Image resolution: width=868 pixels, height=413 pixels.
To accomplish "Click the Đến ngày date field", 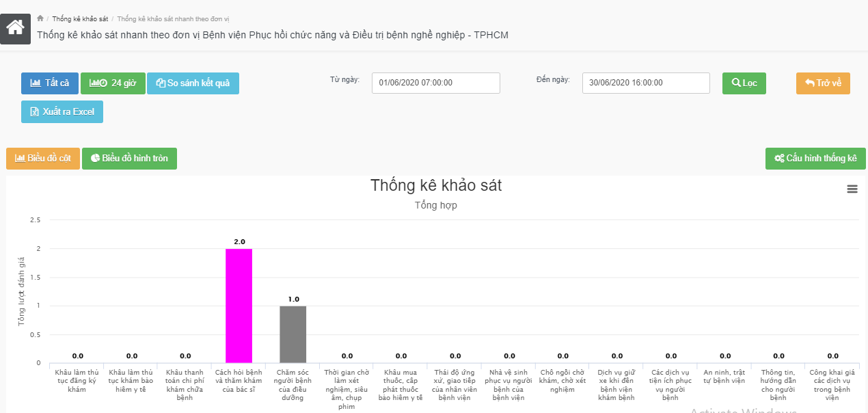I will click(x=646, y=83).
